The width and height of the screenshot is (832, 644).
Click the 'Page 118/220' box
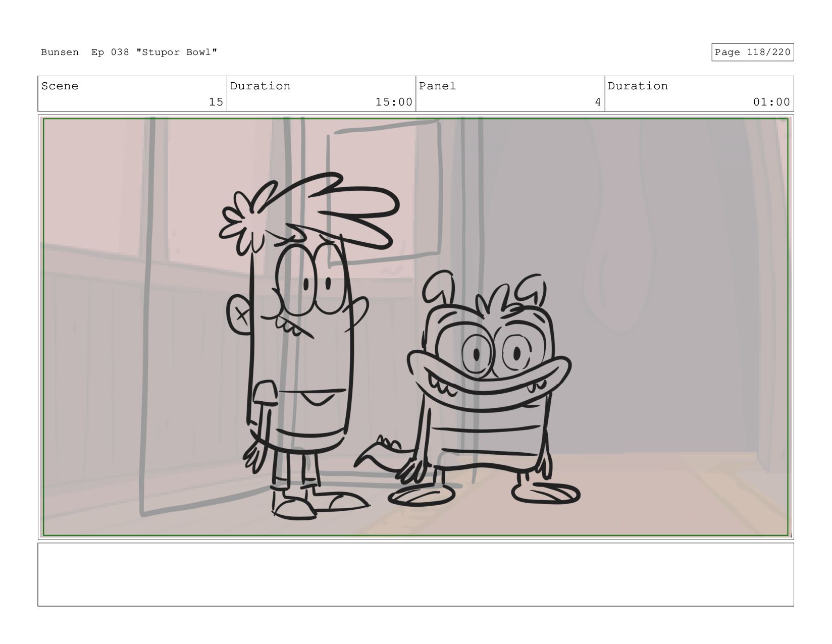[x=752, y=52]
